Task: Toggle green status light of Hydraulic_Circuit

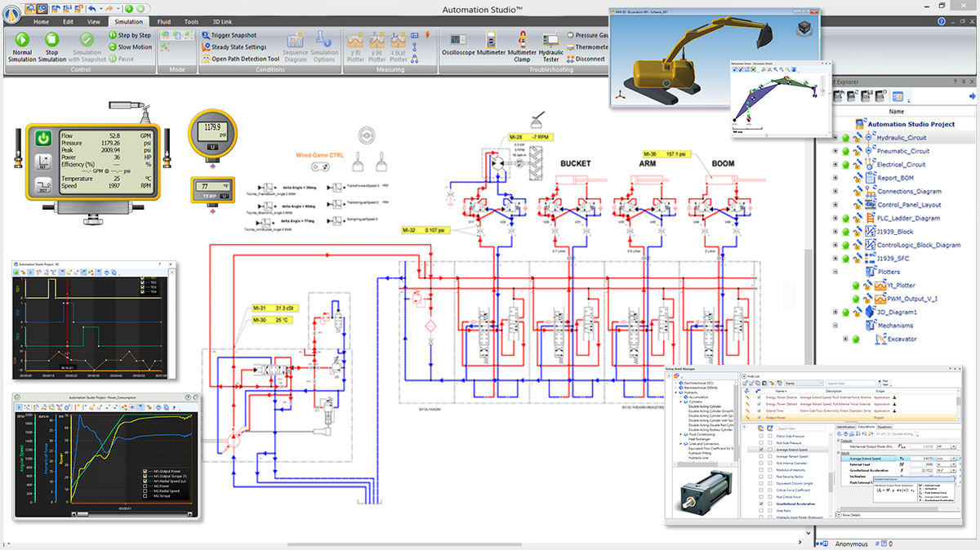Action: (846, 138)
